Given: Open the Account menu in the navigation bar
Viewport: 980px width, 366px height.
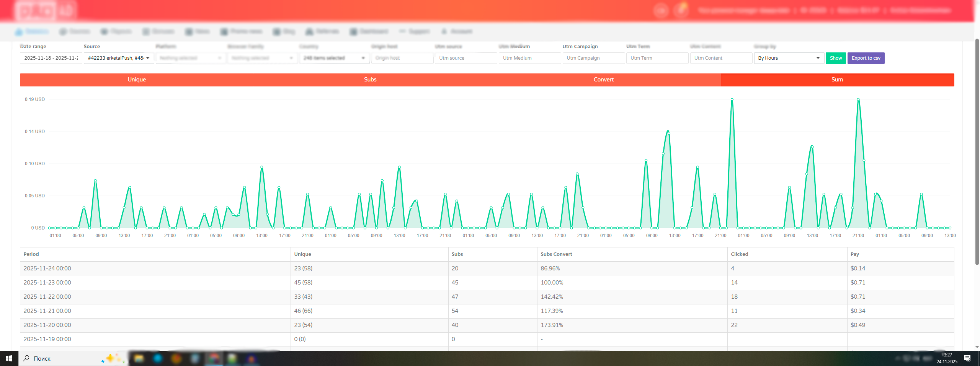Looking at the screenshot, I should click(x=457, y=31).
